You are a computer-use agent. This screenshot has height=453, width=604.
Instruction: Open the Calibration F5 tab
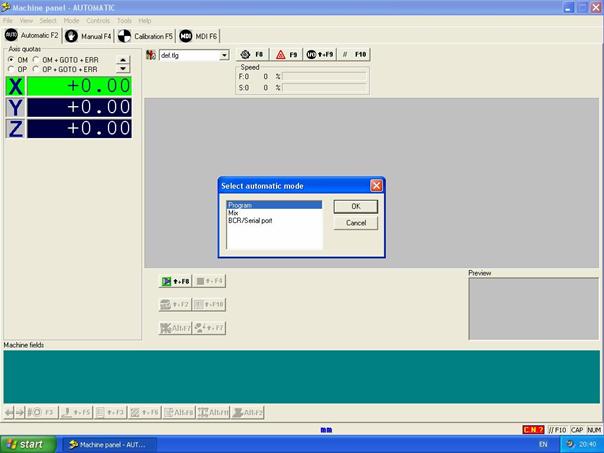pyautogui.click(x=146, y=35)
